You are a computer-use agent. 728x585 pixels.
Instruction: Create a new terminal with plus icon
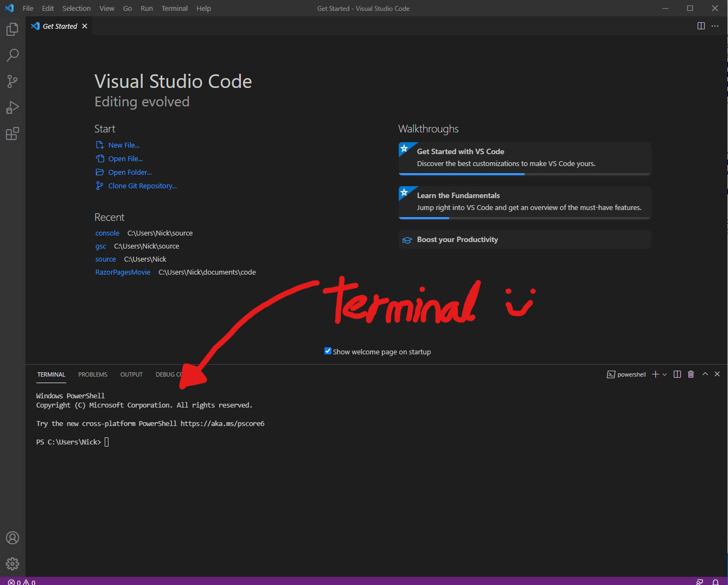click(655, 374)
